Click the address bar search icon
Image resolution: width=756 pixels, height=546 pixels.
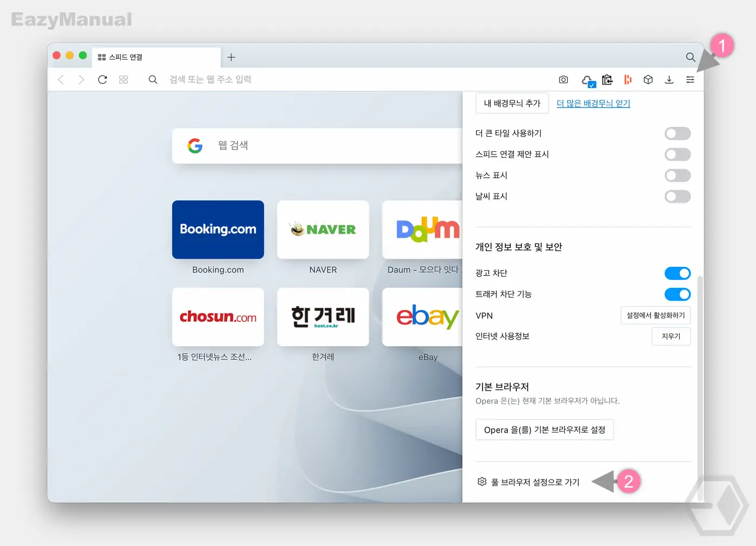point(153,79)
